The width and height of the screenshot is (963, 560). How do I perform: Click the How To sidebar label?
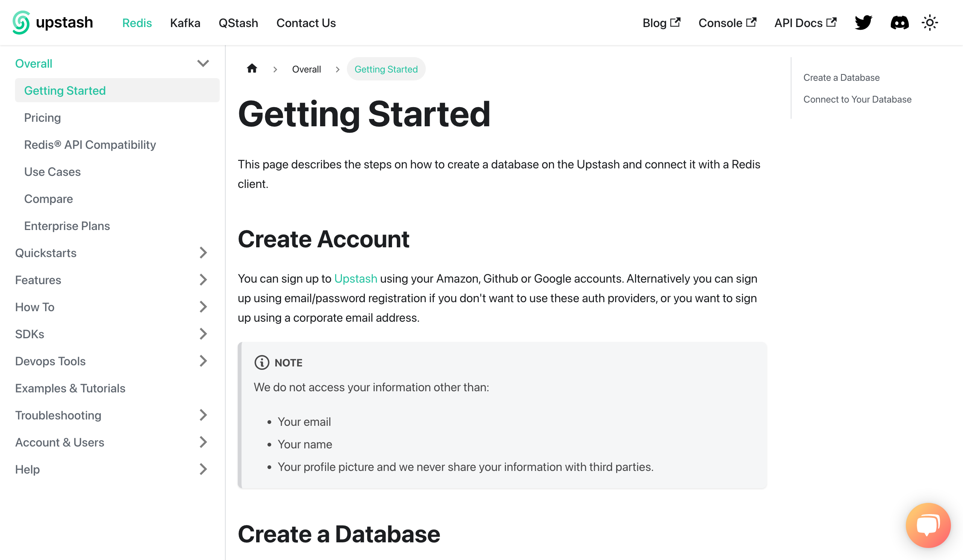click(34, 307)
